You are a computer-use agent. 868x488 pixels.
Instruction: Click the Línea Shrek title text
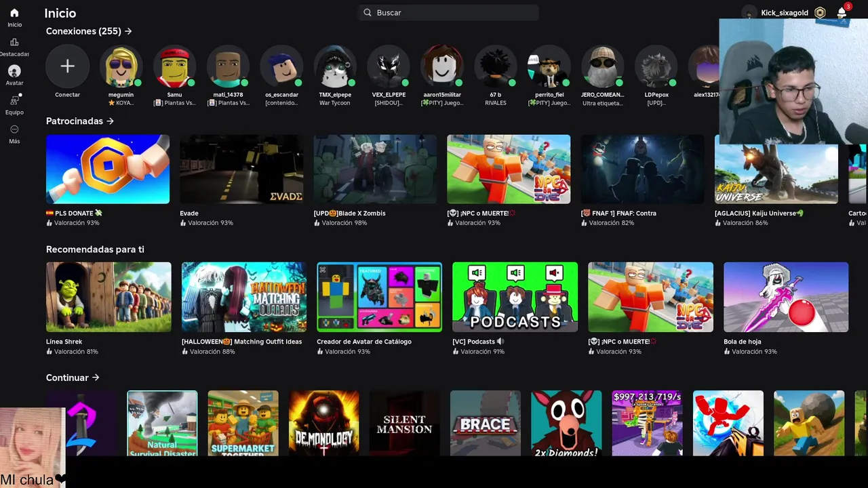64,342
